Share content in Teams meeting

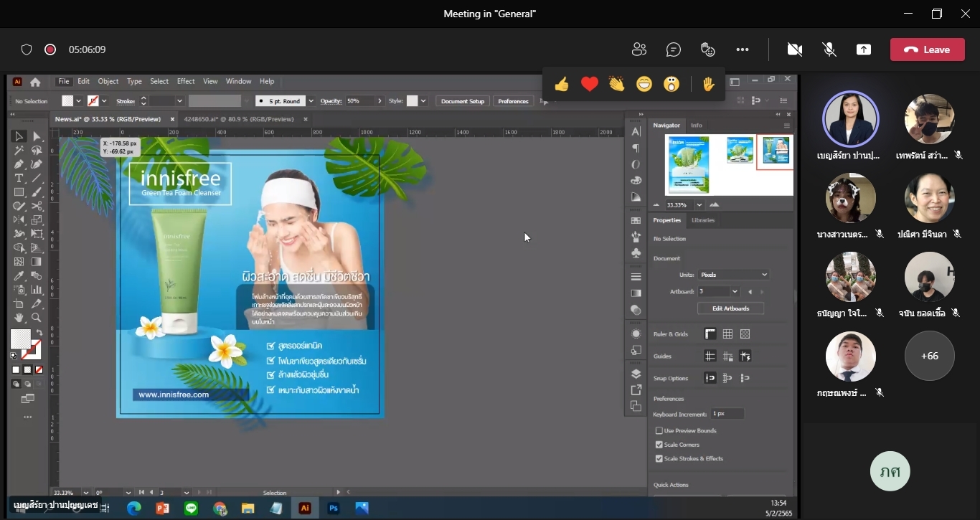[x=864, y=49]
